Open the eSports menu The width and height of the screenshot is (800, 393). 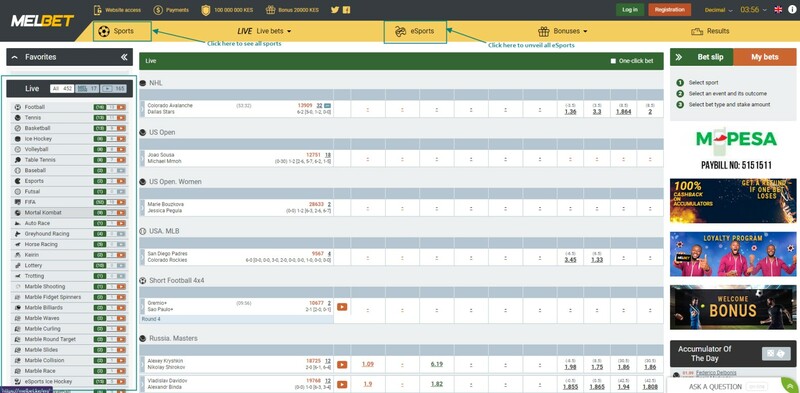click(415, 31)
